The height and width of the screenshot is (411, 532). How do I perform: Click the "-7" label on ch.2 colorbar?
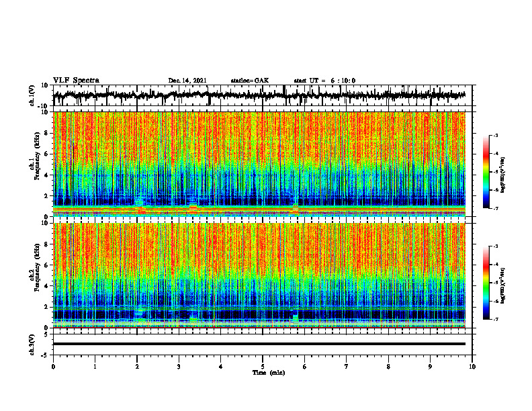click(495, 319)
